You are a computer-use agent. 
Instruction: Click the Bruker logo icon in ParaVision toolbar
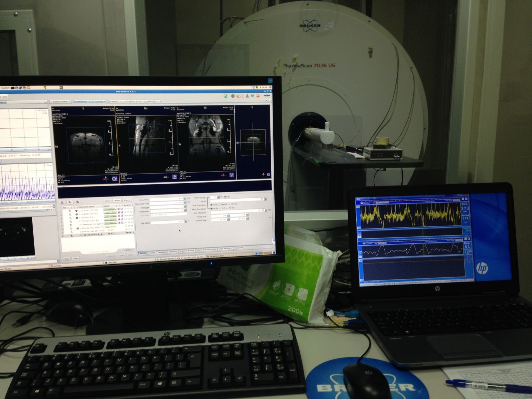click(266, 95)
